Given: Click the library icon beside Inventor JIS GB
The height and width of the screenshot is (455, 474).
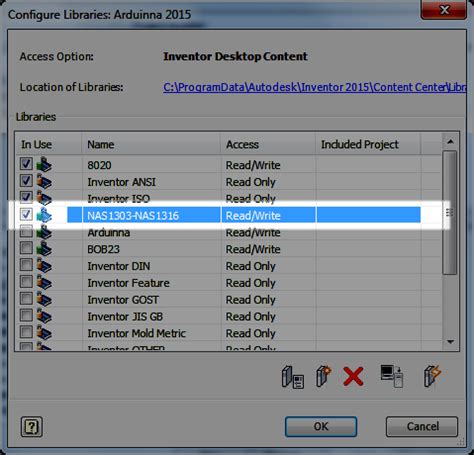Looking at the screenshot, I should [44, 316].
